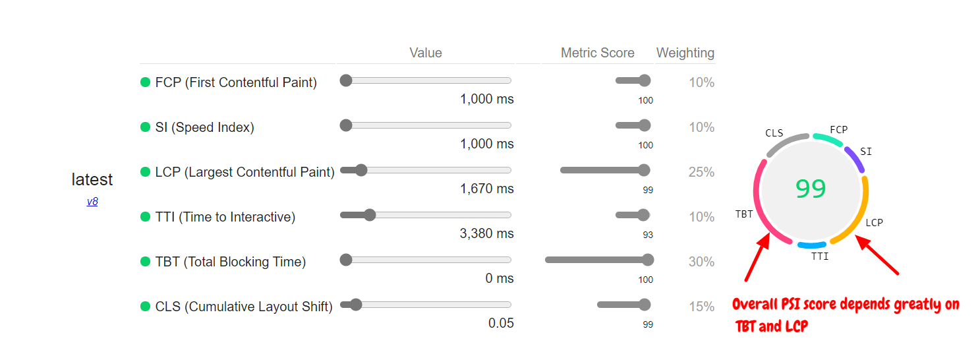Open the v8 version link
Viewport: 980px width, 360px height.
click(x=92, y=202)
